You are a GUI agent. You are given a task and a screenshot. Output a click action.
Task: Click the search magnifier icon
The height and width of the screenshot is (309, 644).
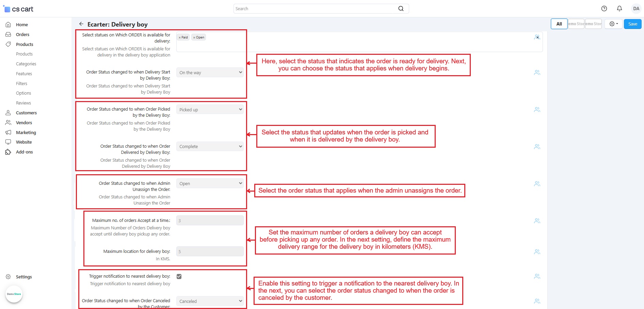coord(401,9)
